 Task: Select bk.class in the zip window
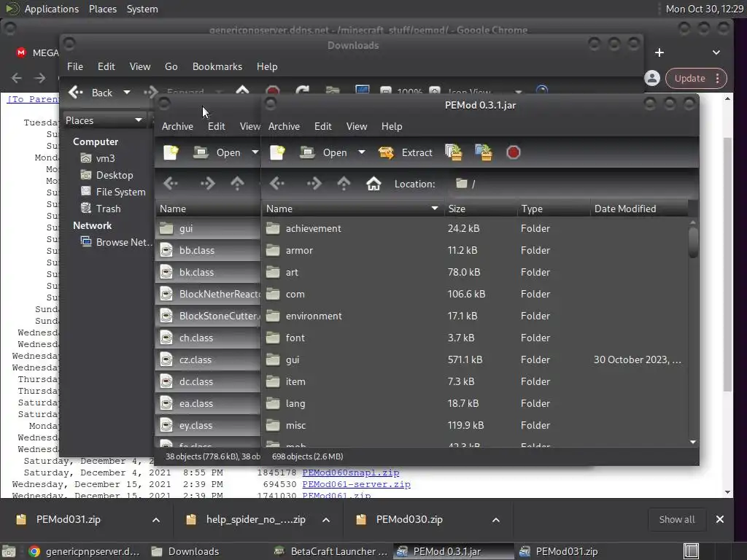tap(208, 273)
